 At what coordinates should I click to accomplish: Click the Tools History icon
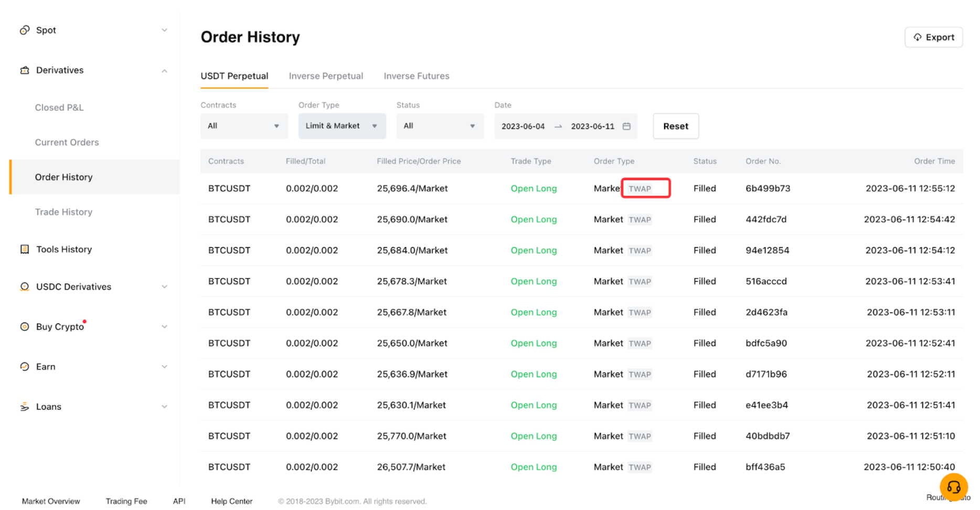[25, 249]
